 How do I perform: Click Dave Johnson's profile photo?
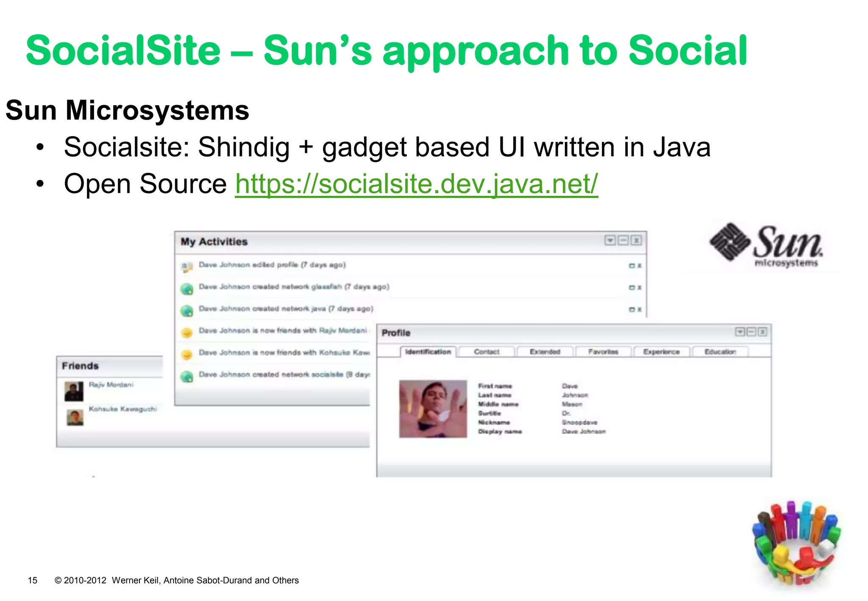(x=433, y=409)
